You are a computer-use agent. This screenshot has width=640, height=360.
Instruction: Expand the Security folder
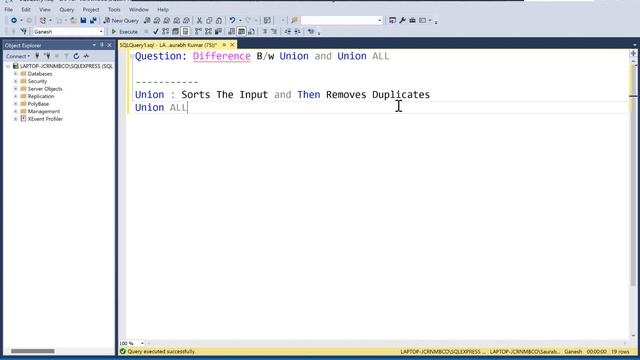coord(16,81)
